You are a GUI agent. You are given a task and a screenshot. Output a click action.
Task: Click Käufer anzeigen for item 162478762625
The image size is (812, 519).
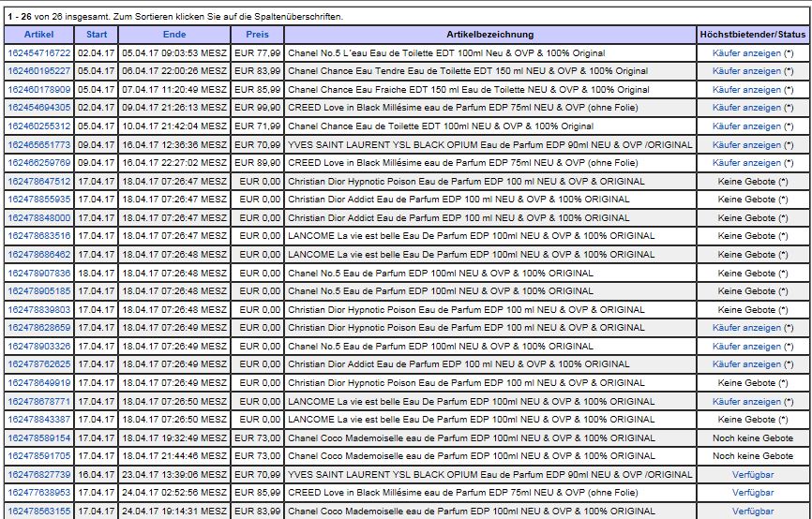(746, 364)
